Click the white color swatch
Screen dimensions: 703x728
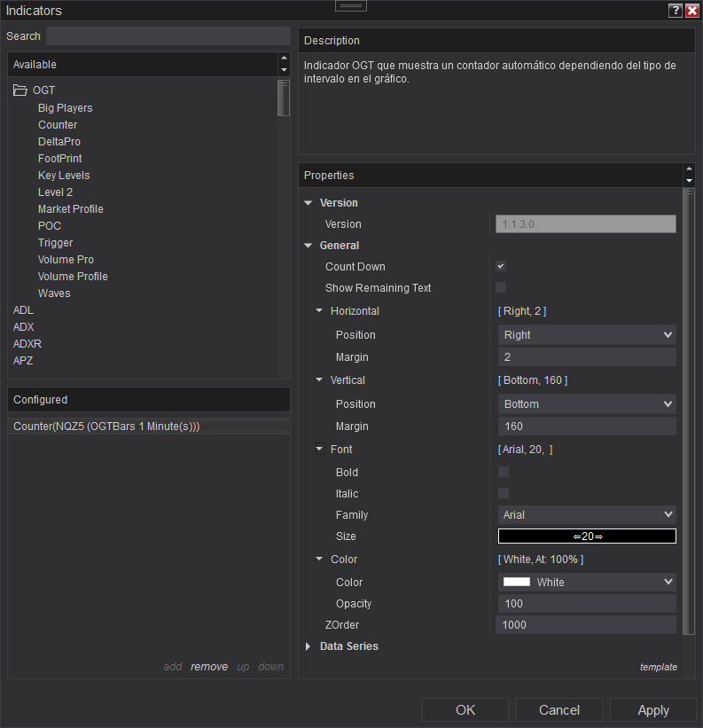tap(517, 582)
